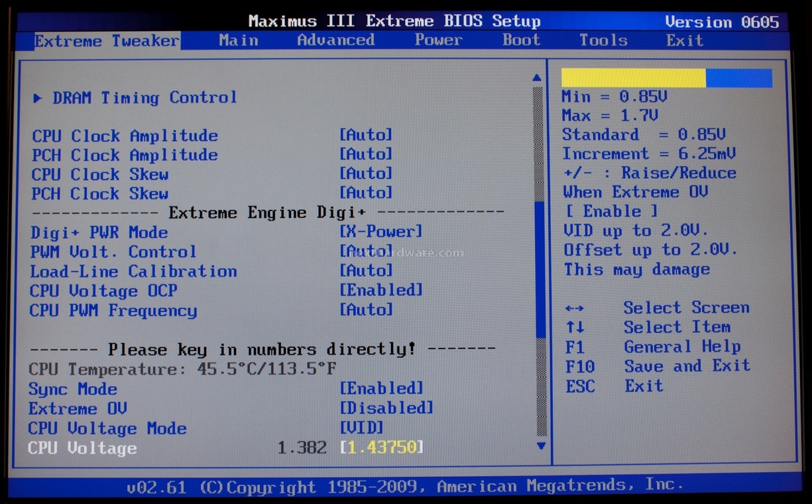This screenshot has width=812, height=504.
Task: Select the Digi+ PWR Mode label
Action: [x=99, y=232]
